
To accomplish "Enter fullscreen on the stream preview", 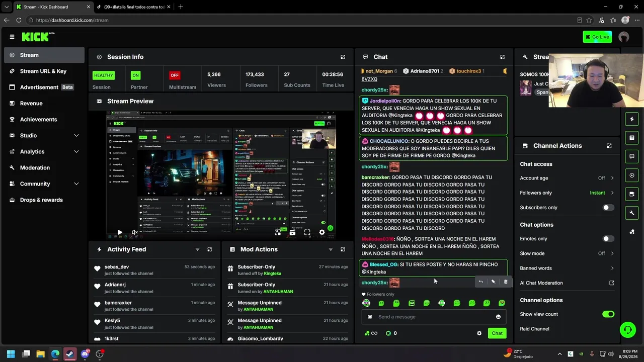I will pos(307,232).
